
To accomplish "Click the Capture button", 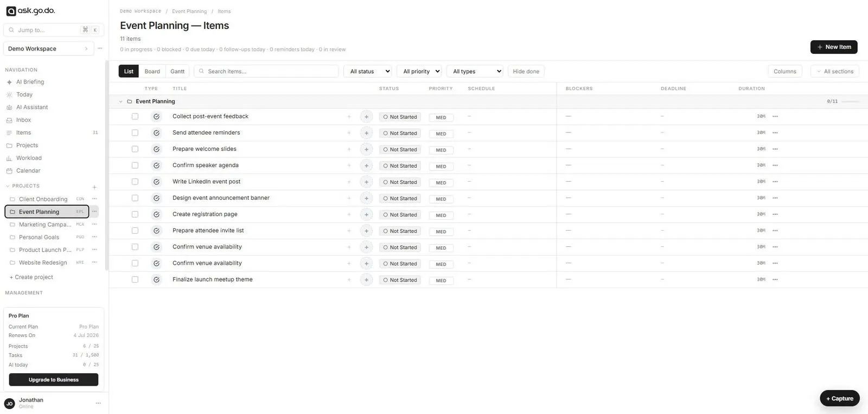I will 840,398.
